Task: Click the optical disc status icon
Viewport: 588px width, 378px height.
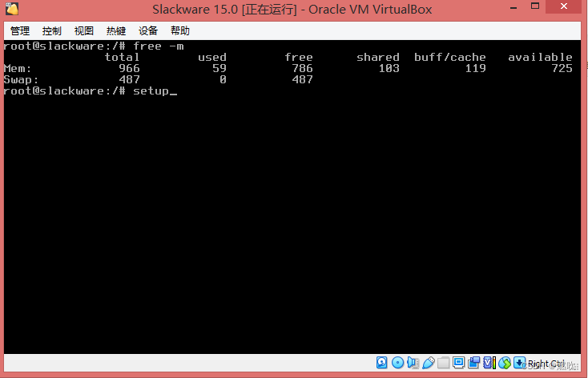Action: coord(397,363)
